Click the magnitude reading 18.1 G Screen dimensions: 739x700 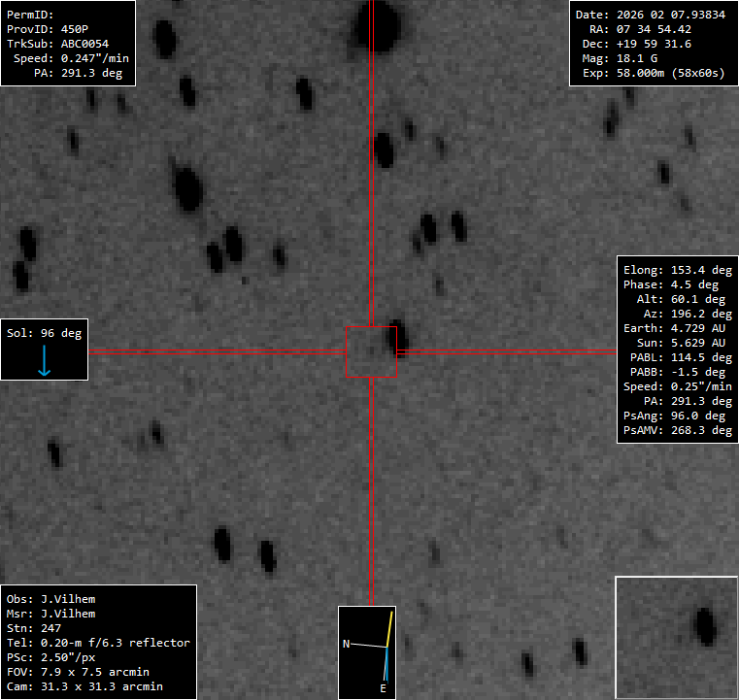click(640, 58)
